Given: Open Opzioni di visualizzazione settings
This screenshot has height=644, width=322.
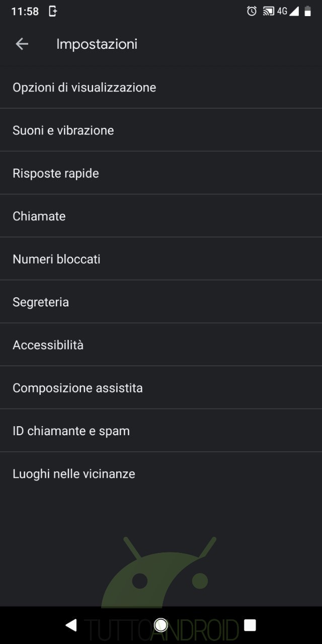Looking at the screenshot, I should 85,88.
